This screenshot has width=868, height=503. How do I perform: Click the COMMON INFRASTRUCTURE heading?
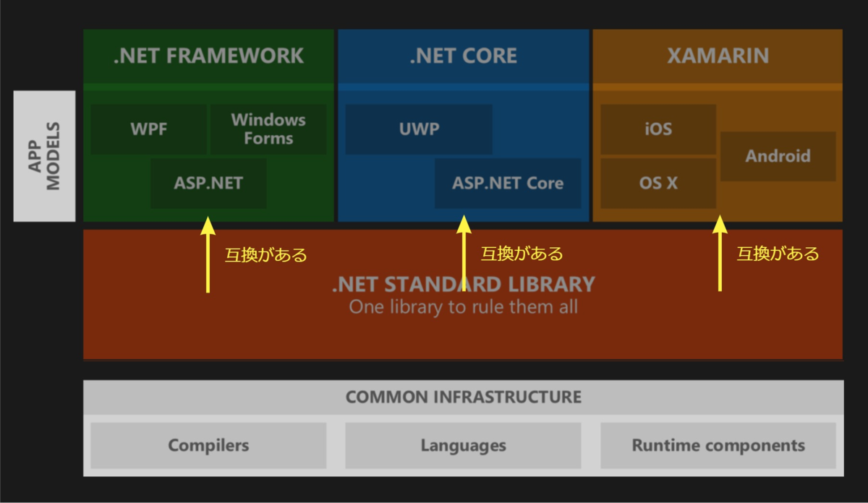(x=463, y=397)
